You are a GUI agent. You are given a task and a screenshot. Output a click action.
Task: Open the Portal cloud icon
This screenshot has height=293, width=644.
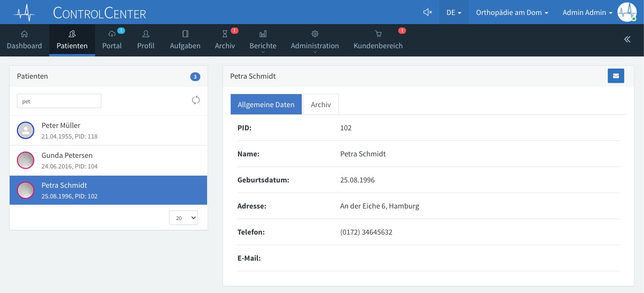(112, 34)
